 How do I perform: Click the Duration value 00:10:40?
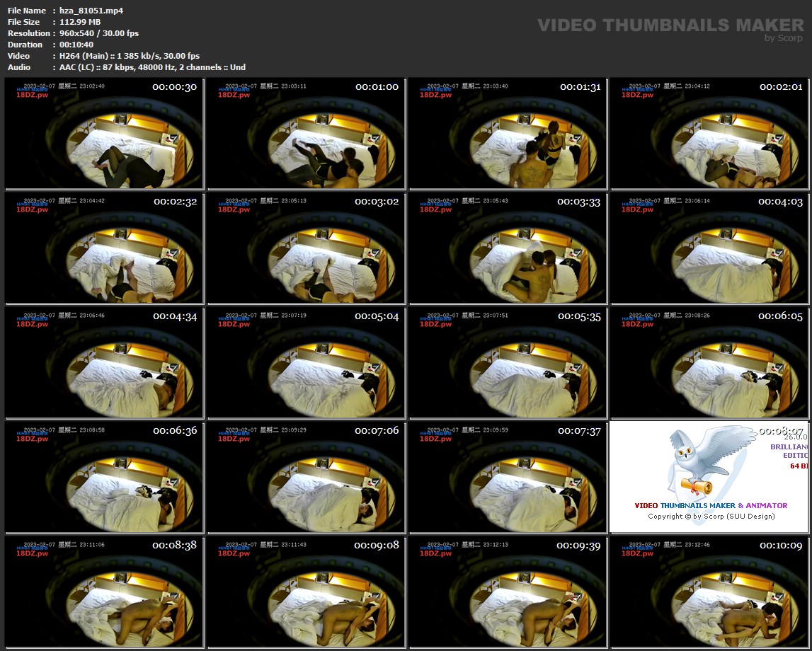click(x=76, y=45)
